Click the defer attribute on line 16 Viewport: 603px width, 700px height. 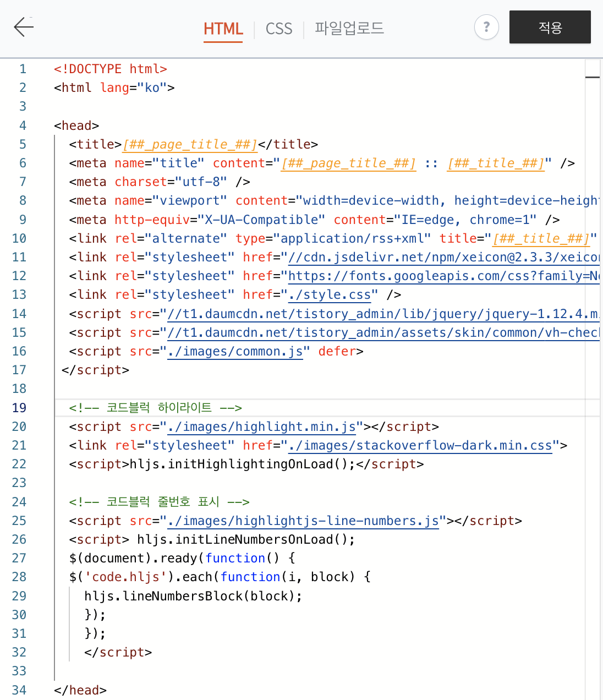point(337,351)
